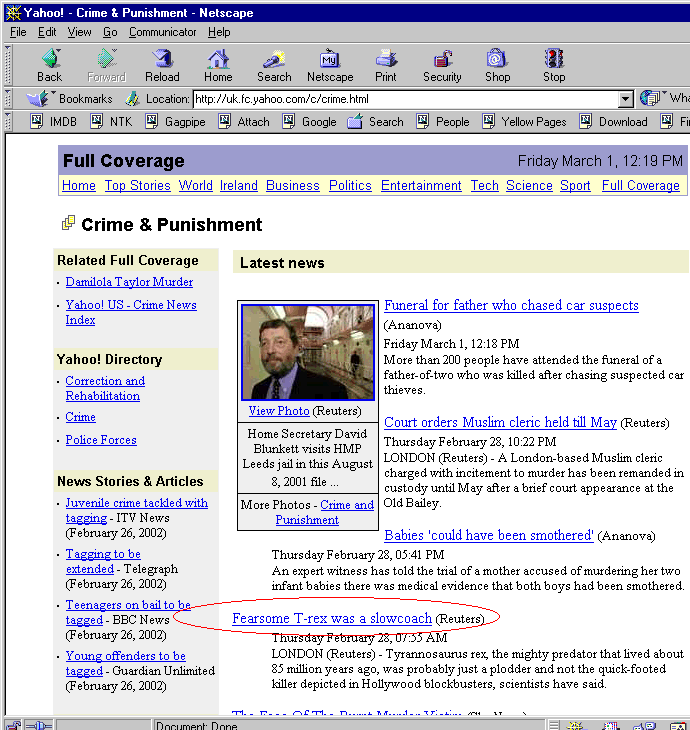Screen dimensions: 690x730
Task: Stop page loading with Stop icon
Action: [554, 65]
